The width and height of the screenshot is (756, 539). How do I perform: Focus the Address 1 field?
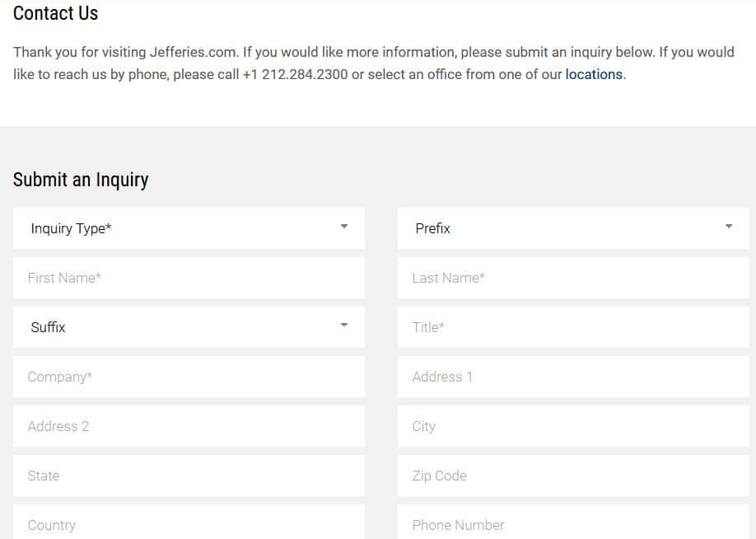coord(572,377)
